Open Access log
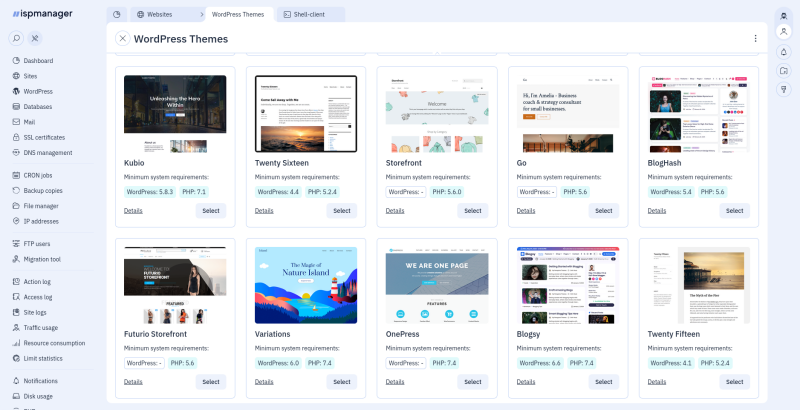 click(x=38, y=297)
